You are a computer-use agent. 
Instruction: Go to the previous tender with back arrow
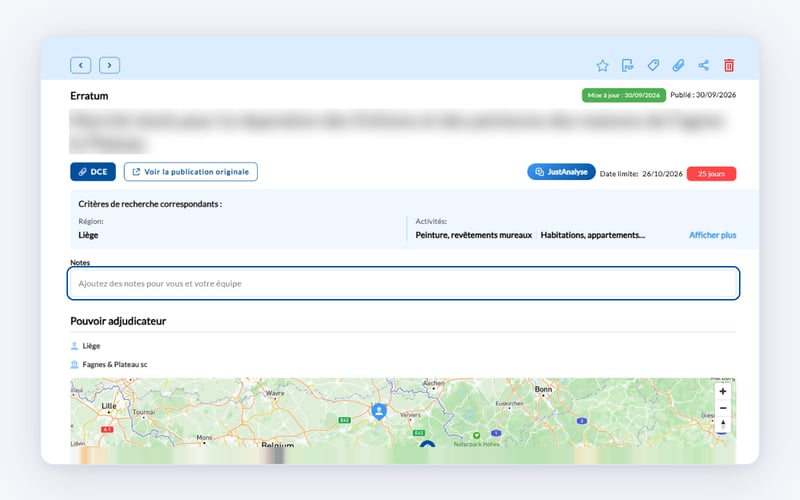click(x=81, y=65)
